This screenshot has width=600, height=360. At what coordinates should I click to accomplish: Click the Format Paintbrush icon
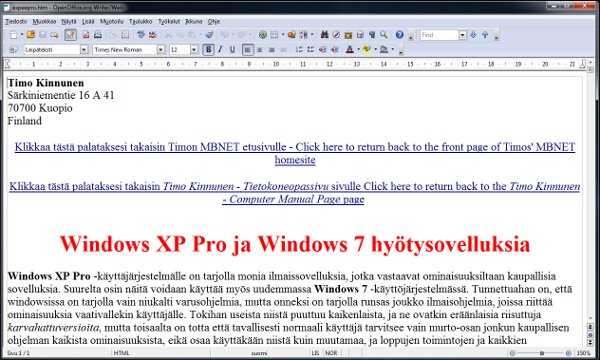(209, 35)
